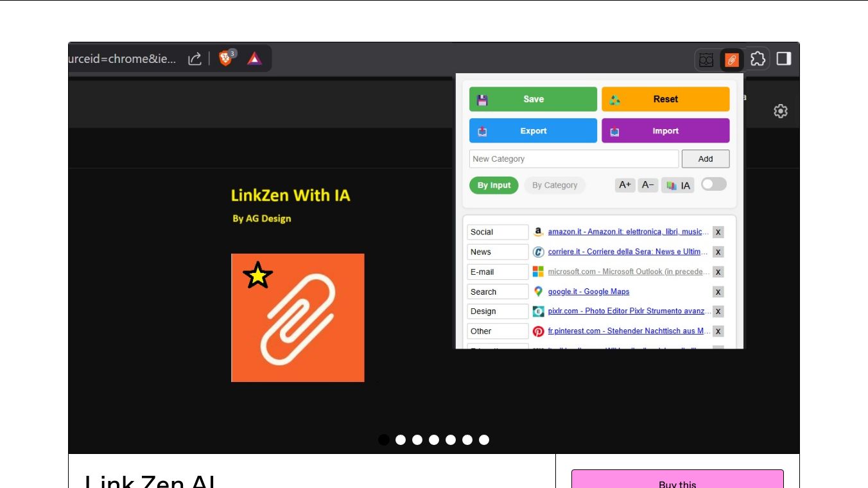This screenshot has height=488, width=868.
Task: Click the "LinkZen With IA" heading text
Action: tap(290, 195)
